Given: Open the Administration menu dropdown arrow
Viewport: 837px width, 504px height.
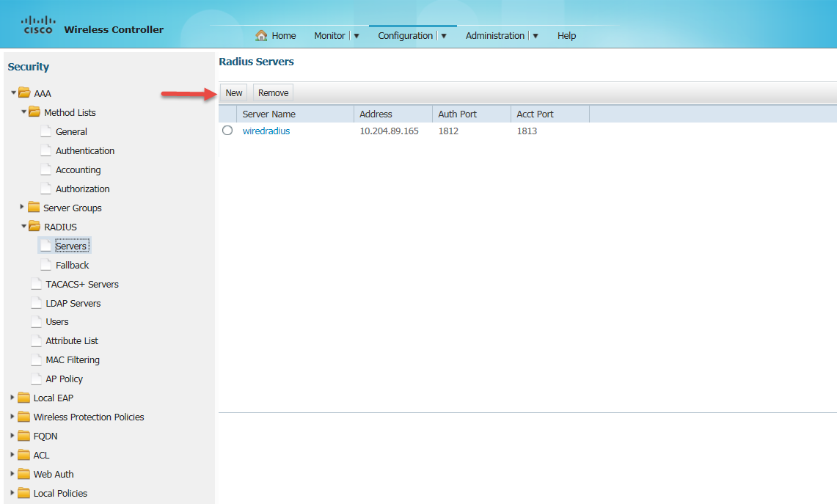Looking at the screenshot, I should (536, 36).
